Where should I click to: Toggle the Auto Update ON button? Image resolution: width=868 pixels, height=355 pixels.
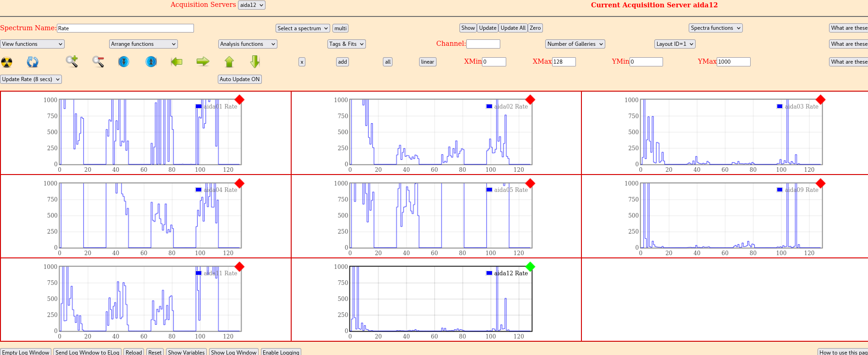click(x=240, y=79)
